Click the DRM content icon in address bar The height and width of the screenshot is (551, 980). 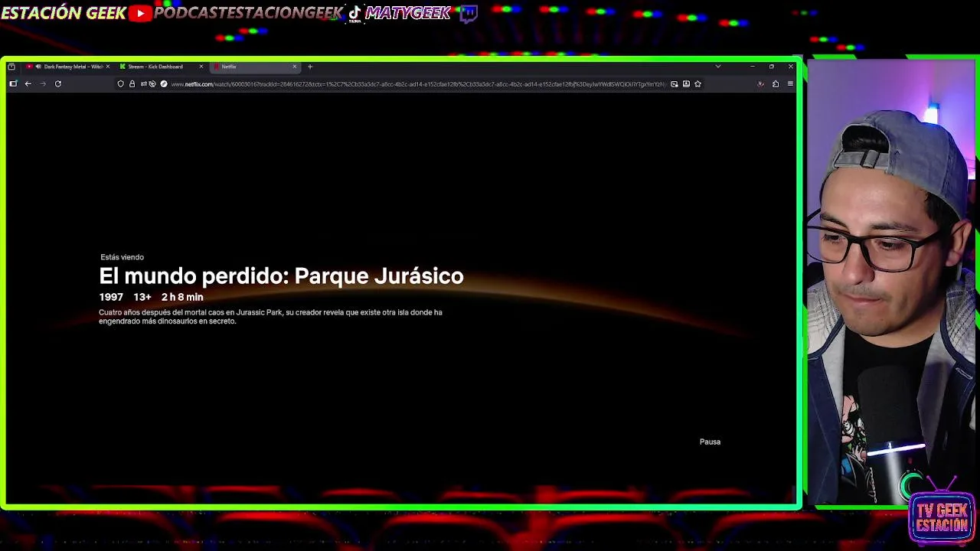(164, 83)
